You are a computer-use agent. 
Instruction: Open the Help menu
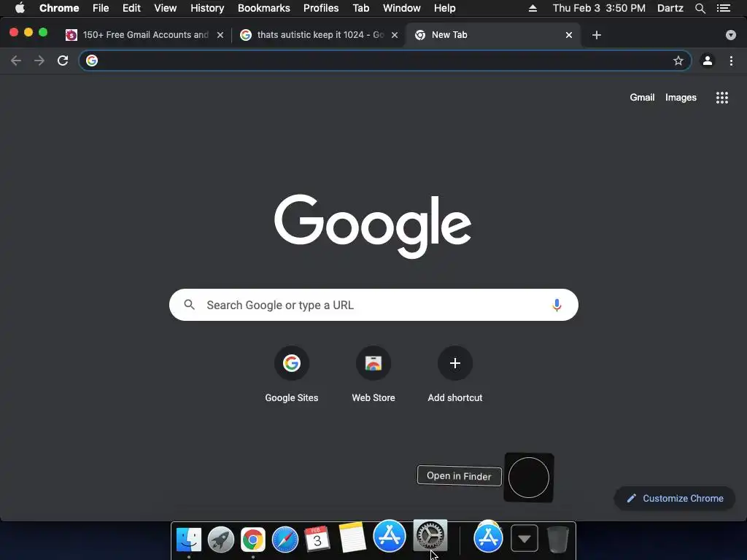(x=444, y=8)
